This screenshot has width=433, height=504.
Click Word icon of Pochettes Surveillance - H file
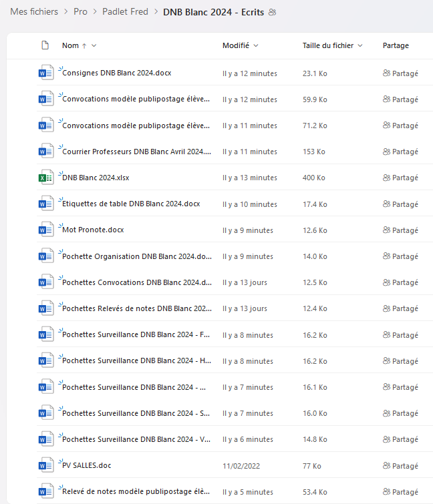point(45,360)
